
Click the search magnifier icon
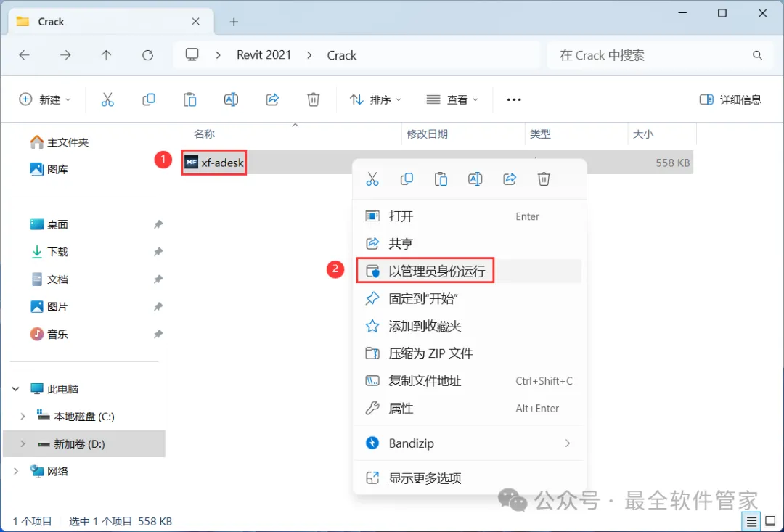click(x=757, y=55)
